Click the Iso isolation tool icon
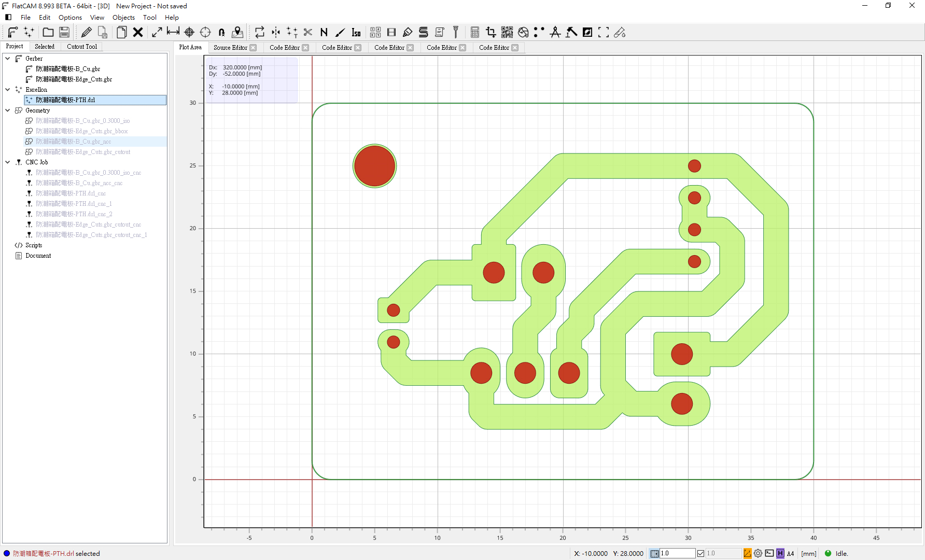Viewport: 925px width, 560px height. (356, 32)
